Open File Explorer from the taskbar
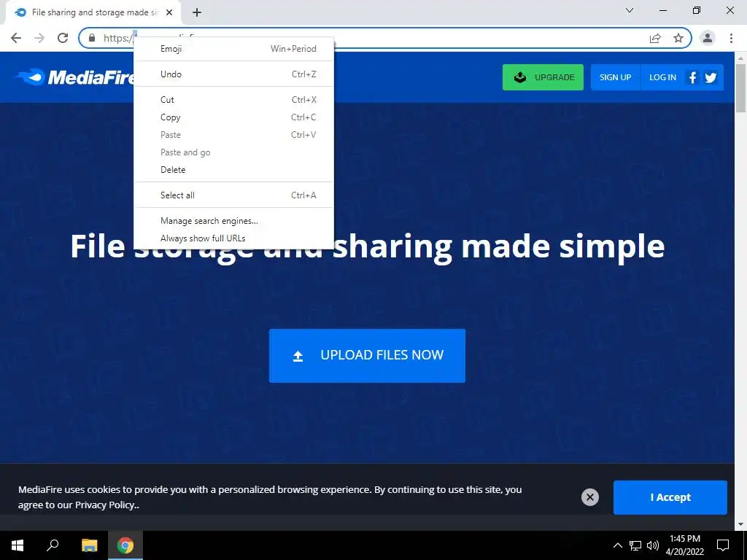Image resolution: width=747 pixels, height=560 pixels. [89, 545]
